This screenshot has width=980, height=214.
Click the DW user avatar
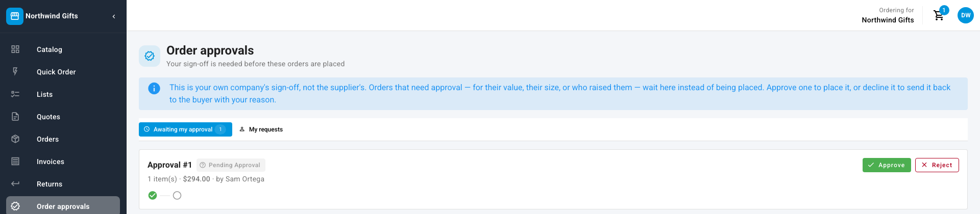966,15
